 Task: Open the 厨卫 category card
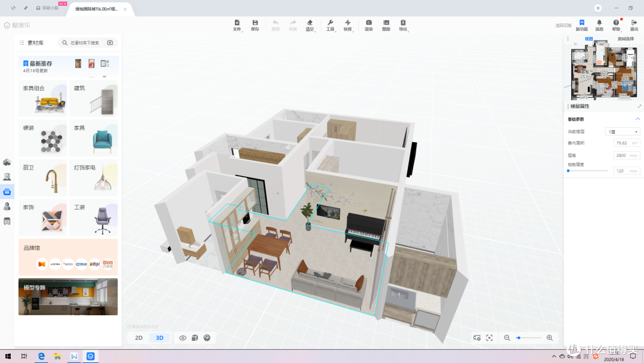click(x=43, y=177)
